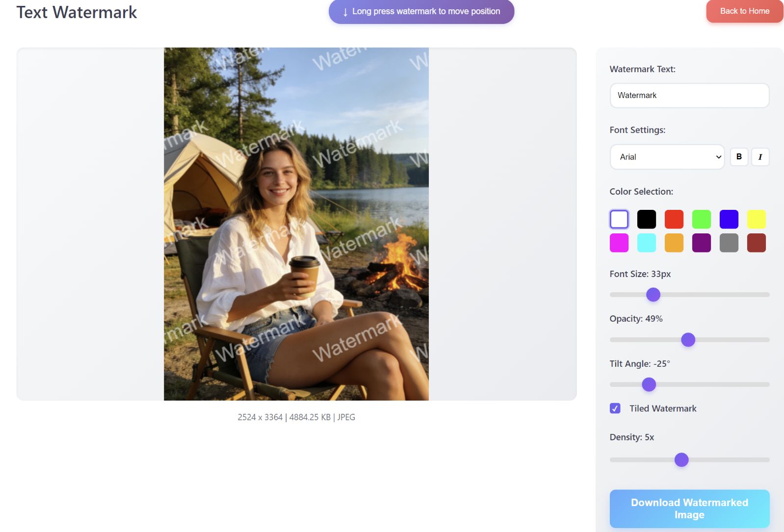The image size is (784, 532).
Task: Click the Opacity slider handle
Action: pyautogui.click(x=688, y=340)
